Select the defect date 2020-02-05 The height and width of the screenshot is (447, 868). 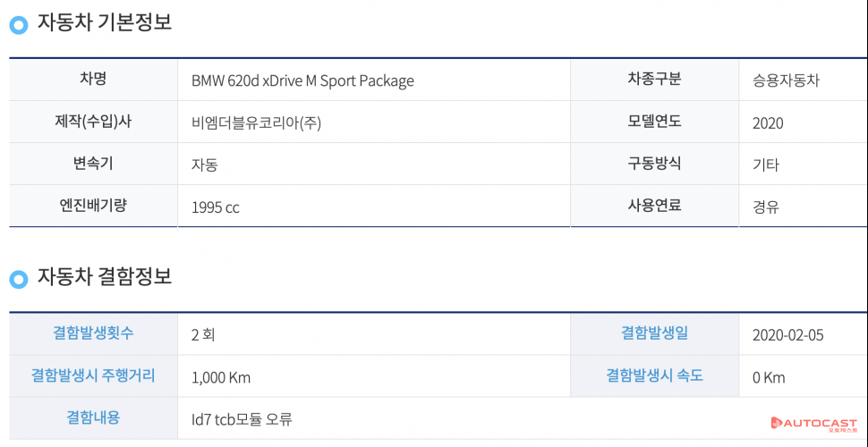point(788,335)
